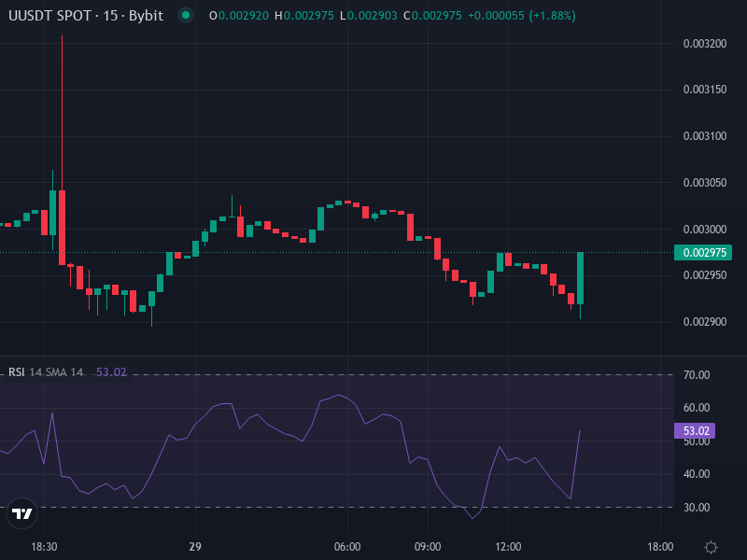Select the RSI indicator label
The height and width of the screenshot is (560, 747).
pos(16,371)
